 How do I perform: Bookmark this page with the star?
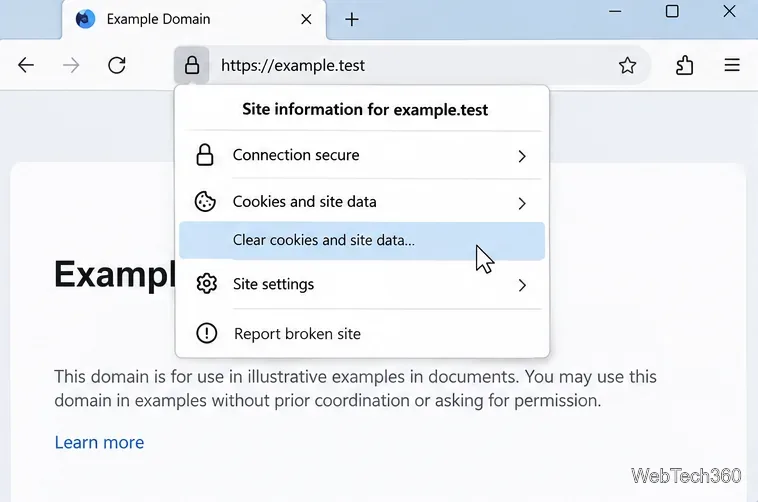coord(627,65)
